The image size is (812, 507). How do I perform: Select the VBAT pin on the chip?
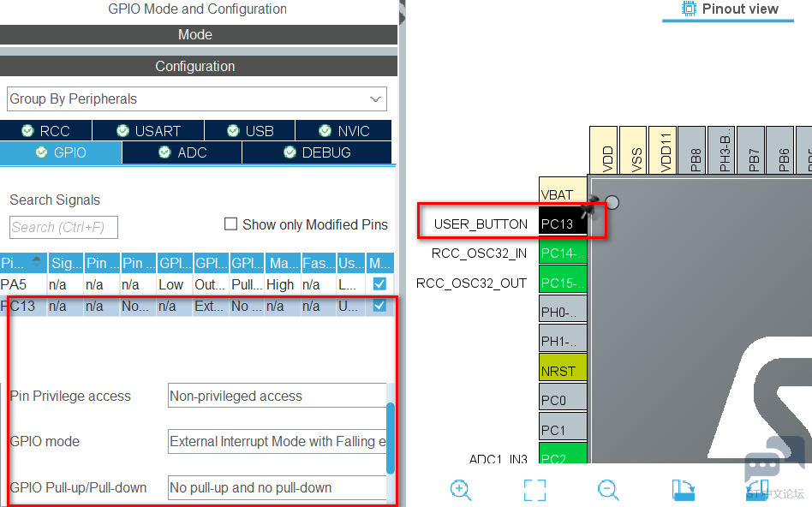(x=563, y=191)
